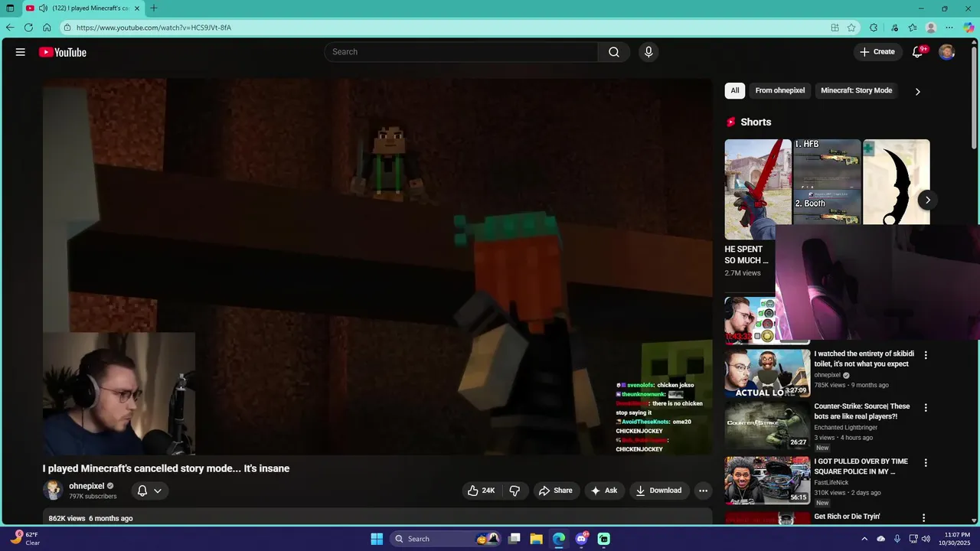Viewport: 980px width, 551px height.
Task: Open the HFB and Booth short
Action: click(827, 182)
